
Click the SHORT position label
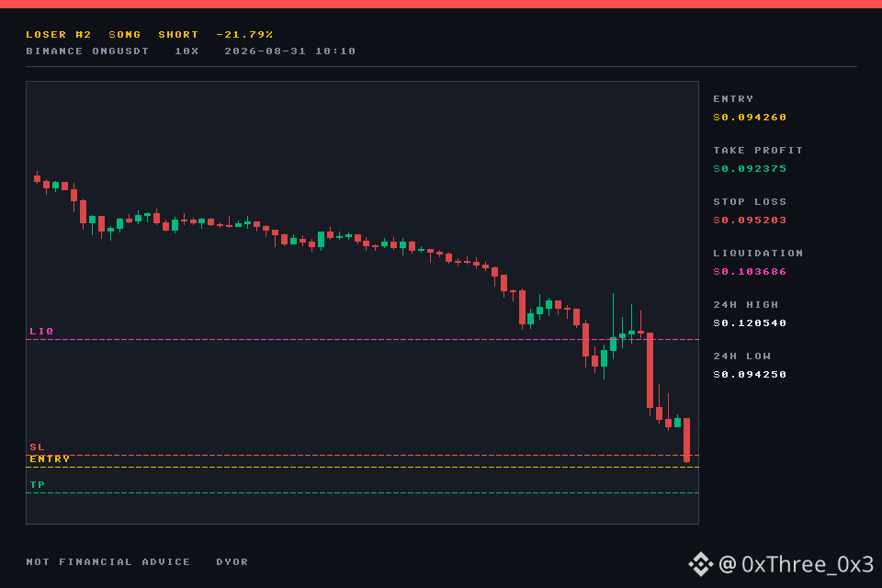(x=178, y=34)
